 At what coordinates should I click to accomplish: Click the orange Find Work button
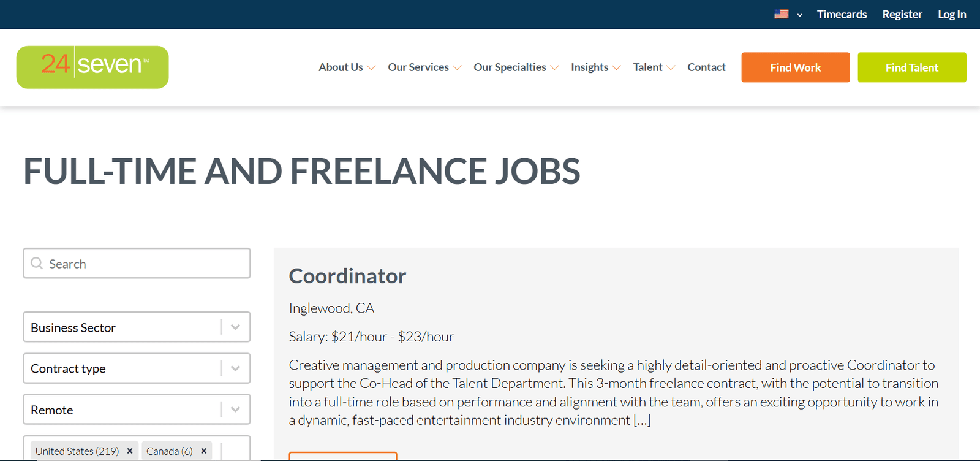click(x=796, y=67)
